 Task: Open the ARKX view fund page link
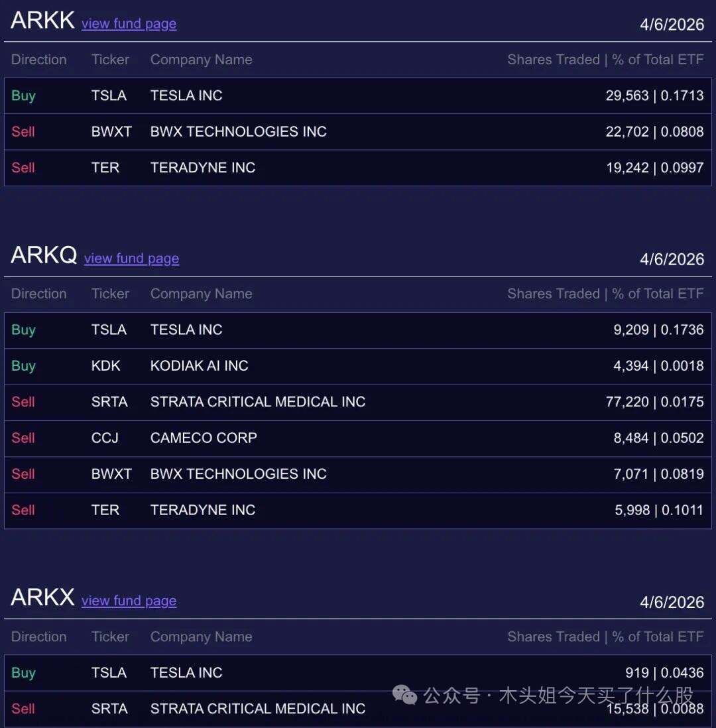pos(129,601)
